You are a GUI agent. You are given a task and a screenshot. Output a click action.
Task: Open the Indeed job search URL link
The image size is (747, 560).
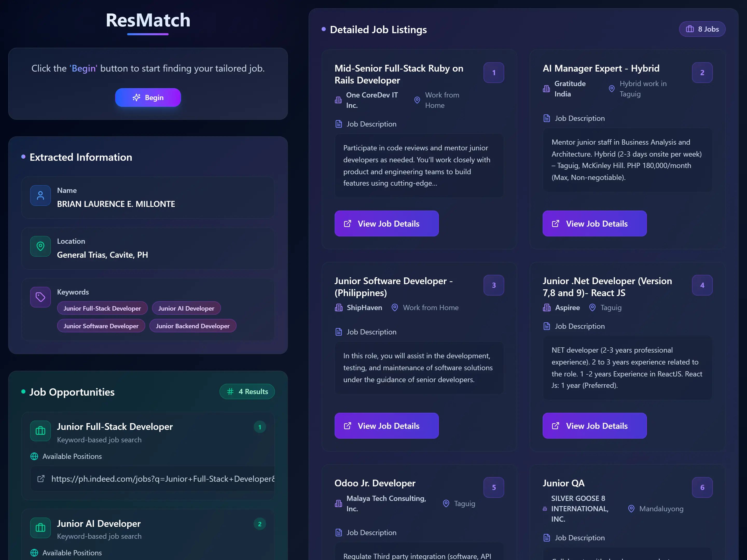click(x=163, y=479)
